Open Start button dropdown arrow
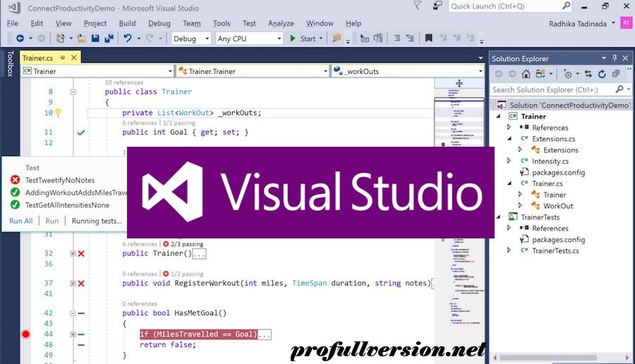 coord(321,39)
